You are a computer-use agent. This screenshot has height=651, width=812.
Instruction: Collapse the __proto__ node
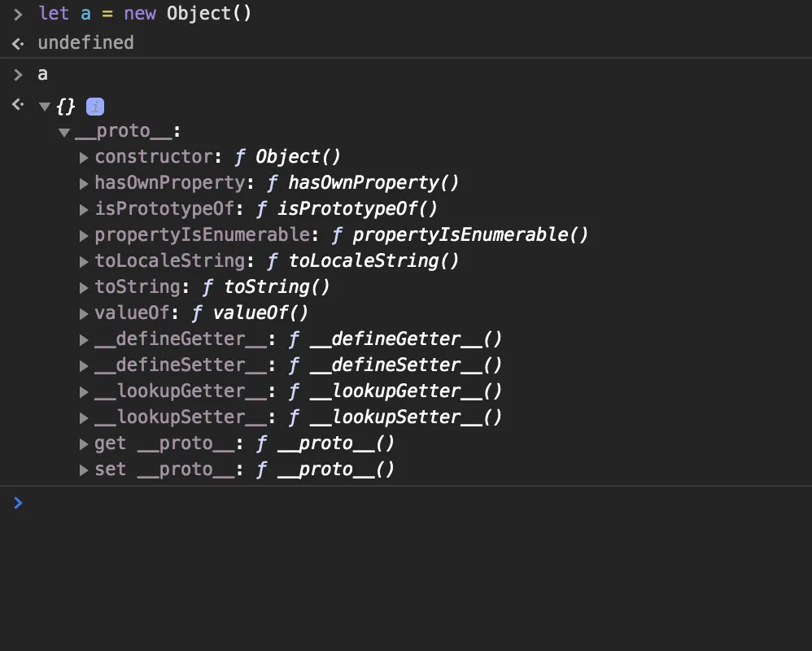click(x=64, y=132)
